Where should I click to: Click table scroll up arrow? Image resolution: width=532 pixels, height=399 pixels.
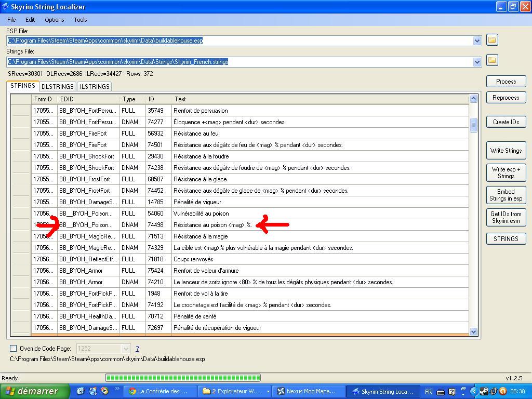click(473, 99)
